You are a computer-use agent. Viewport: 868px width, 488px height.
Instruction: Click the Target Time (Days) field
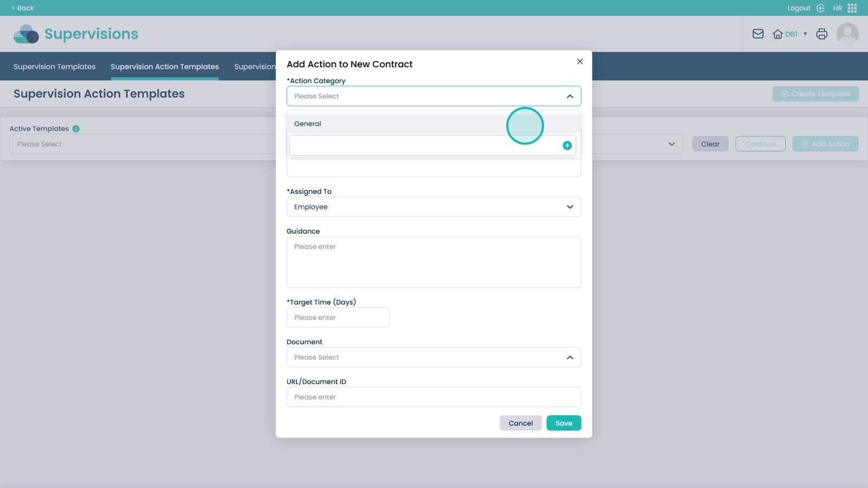[x=337, y=318]
